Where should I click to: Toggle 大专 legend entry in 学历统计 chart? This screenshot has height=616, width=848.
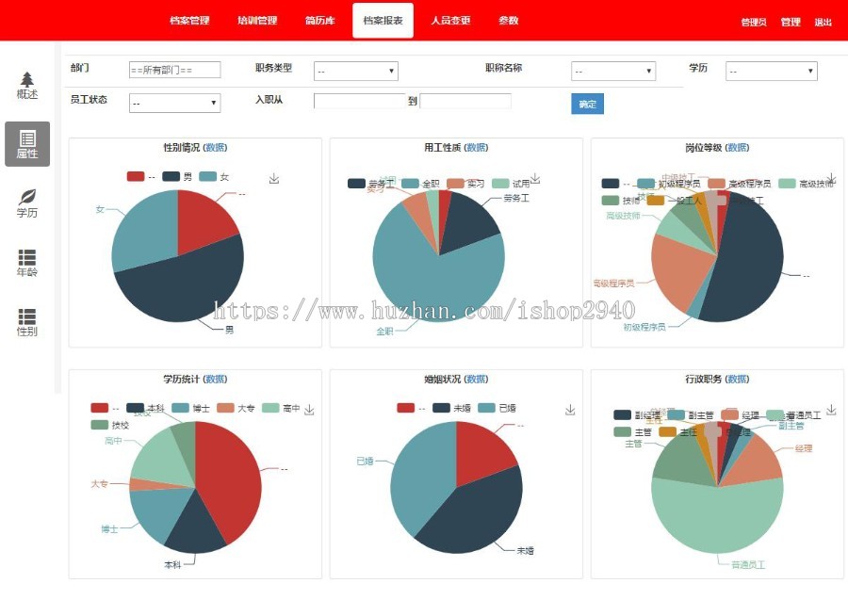(x=236, y=408)
